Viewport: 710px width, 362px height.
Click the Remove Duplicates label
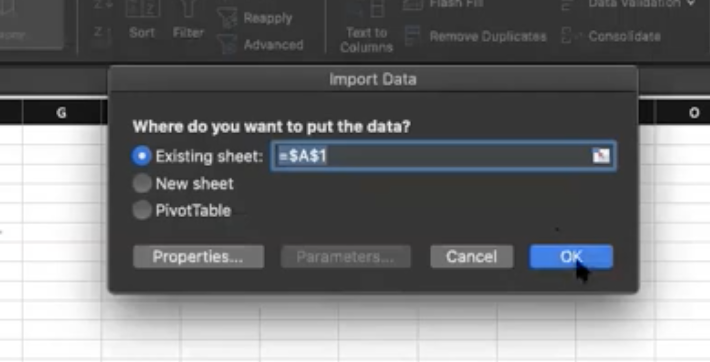click(x=488, y=36)
